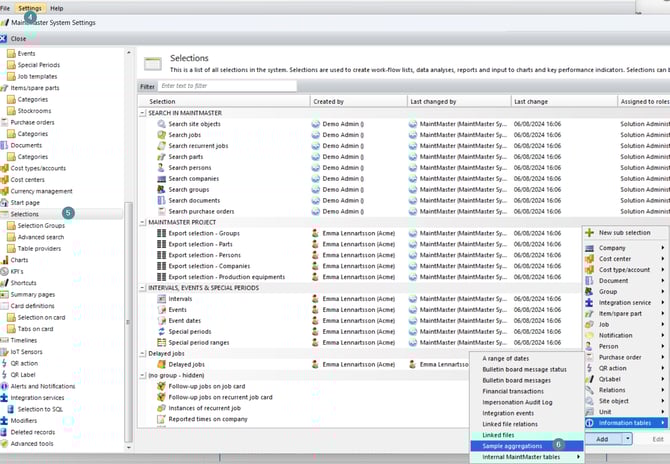Collapse the Delayed jobs group
This screenshot has height=464, width=670.
coord(142,353)
